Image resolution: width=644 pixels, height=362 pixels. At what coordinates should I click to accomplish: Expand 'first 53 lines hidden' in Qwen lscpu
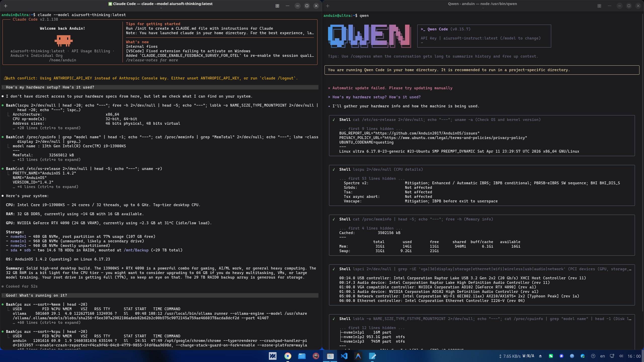click(372, 178)
